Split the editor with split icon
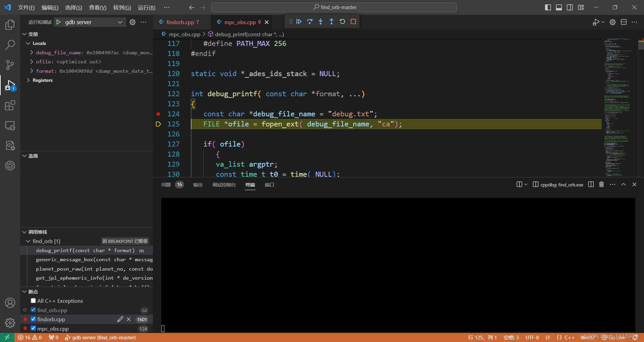Viewport: 644px width, 342px height. click(x=624, y=22)
